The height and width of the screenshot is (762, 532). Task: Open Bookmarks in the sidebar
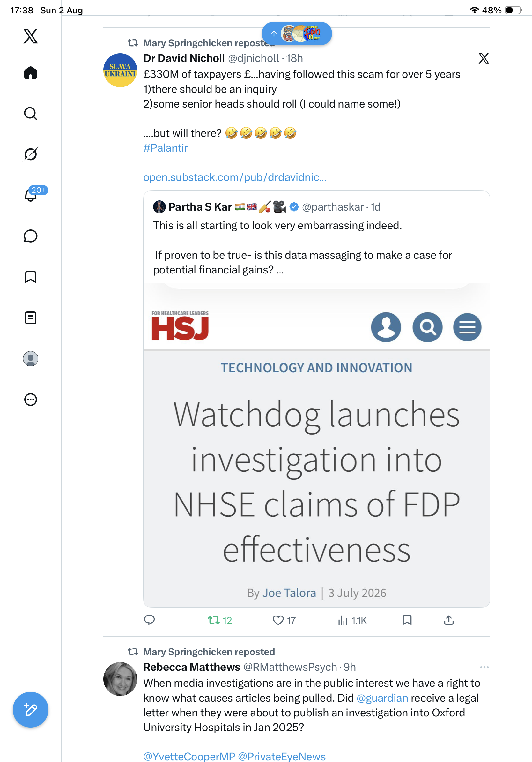pos(31,276)
